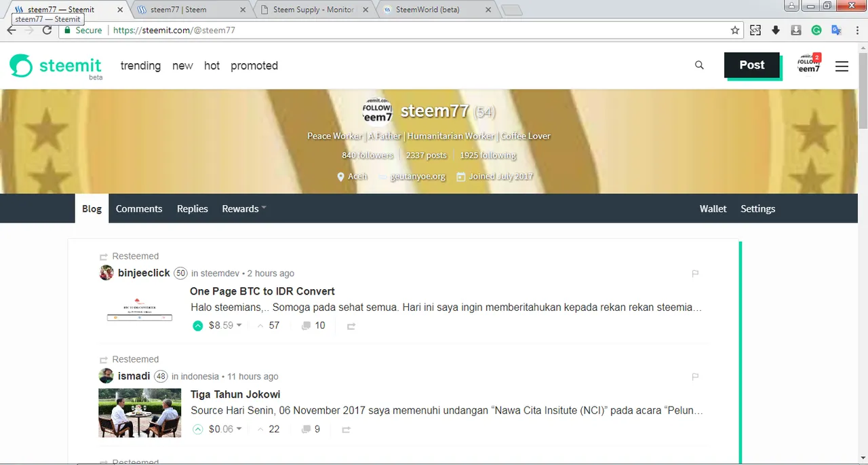
Task: Flag the ismadi post
Action: pos(695,376)
